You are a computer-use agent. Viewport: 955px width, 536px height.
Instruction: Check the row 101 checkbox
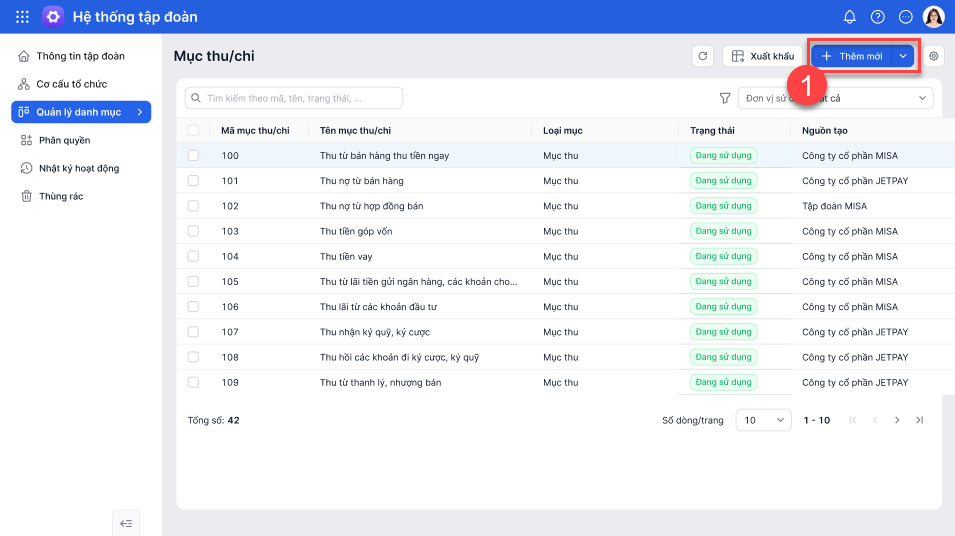(x=193, y=181)
